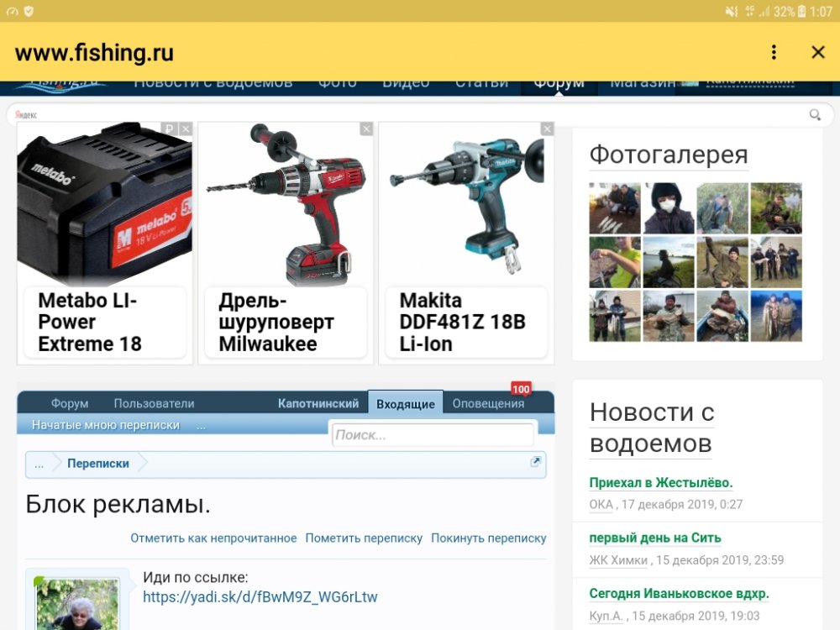Close the Metabo battery ad
The width and height of the screenshot is (840, 630).
coord(186,129)
